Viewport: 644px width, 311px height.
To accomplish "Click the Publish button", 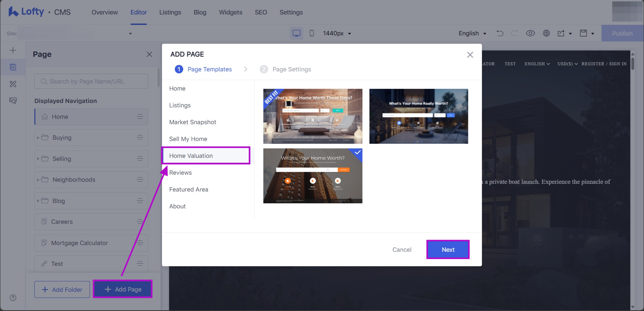I will pos(622,33).
